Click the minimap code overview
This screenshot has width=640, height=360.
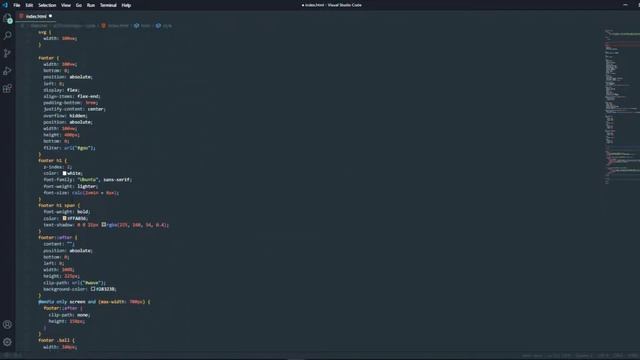[x=621, y=106]
